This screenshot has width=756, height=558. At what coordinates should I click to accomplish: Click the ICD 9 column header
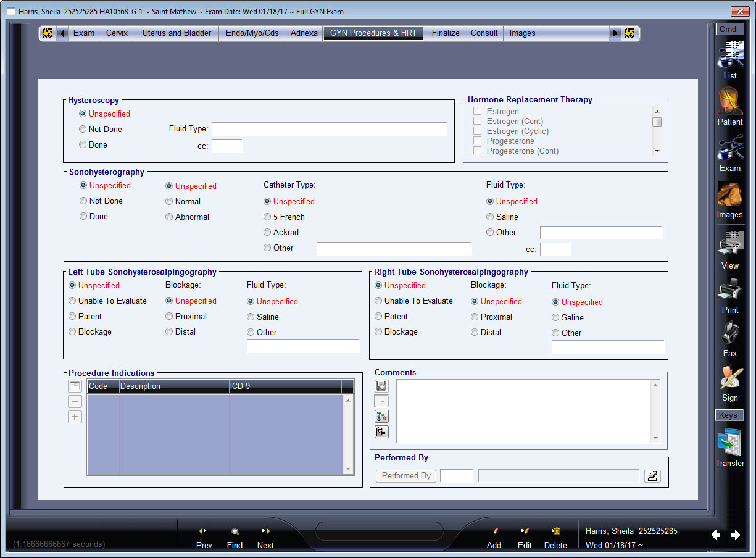[x=285, y=386]
